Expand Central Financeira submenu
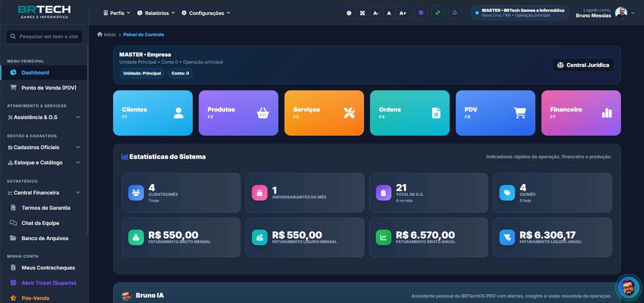Image resolution: width=644 pixels, height=303 pixels. click(44, 192)
